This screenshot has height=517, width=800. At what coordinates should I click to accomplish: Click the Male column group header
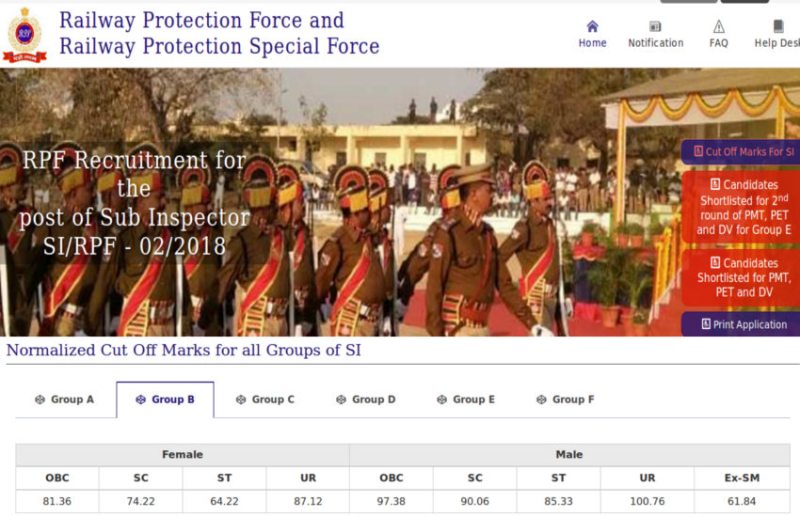click(569, 454)
